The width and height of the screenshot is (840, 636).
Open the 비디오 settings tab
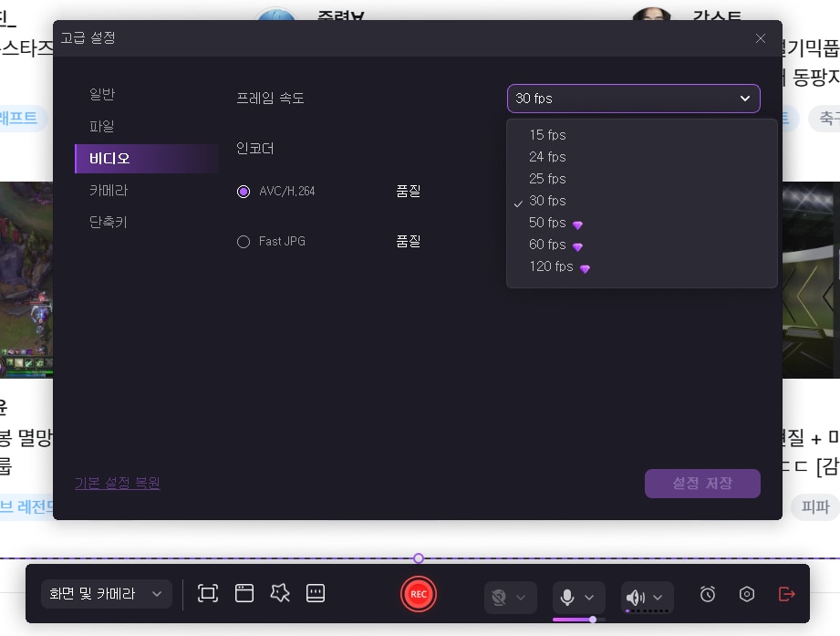point(147,159)
